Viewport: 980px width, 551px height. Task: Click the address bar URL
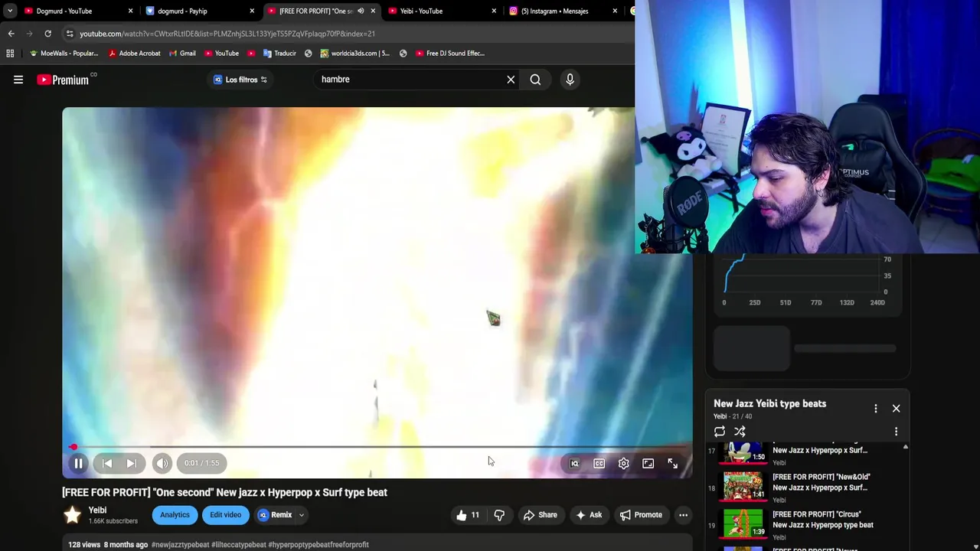(227, 34)
